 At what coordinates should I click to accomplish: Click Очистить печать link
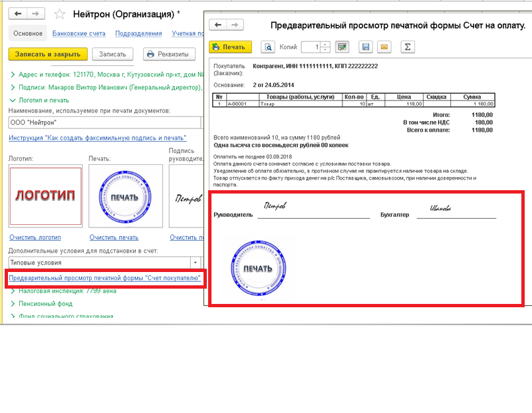pyautogui.click(x=114, y=237)
